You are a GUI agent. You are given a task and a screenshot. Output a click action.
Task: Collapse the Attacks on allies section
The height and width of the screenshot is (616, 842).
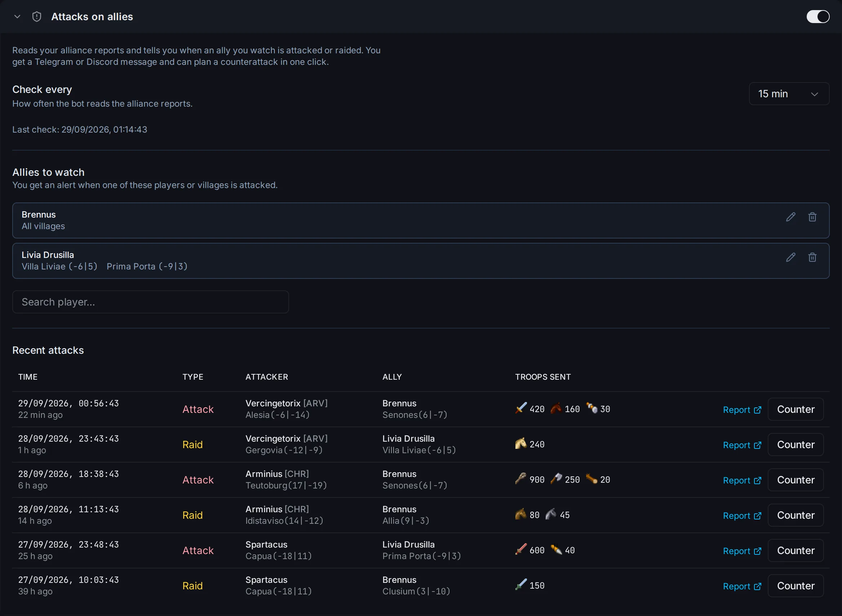17,17
